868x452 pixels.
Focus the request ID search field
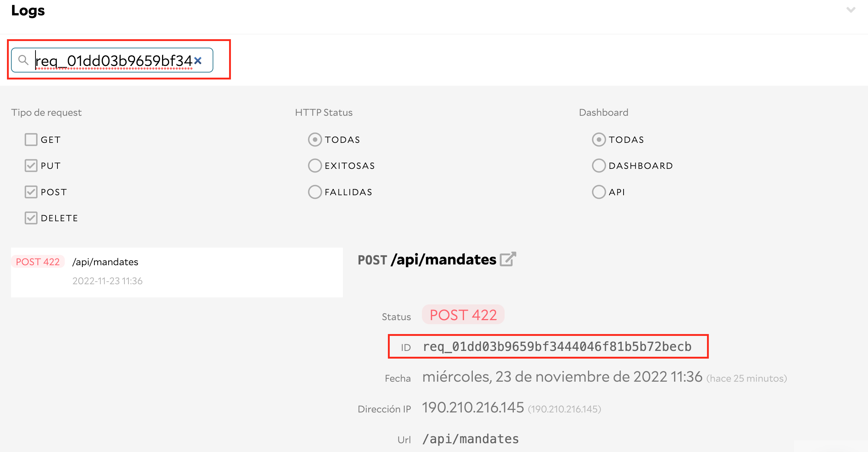point(113,60)
